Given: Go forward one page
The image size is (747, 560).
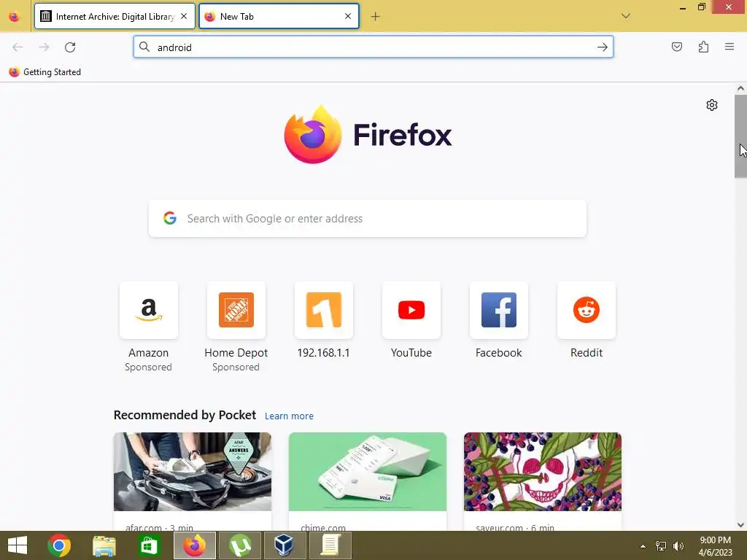Looking at the screenshot, I should click(44, 47).
